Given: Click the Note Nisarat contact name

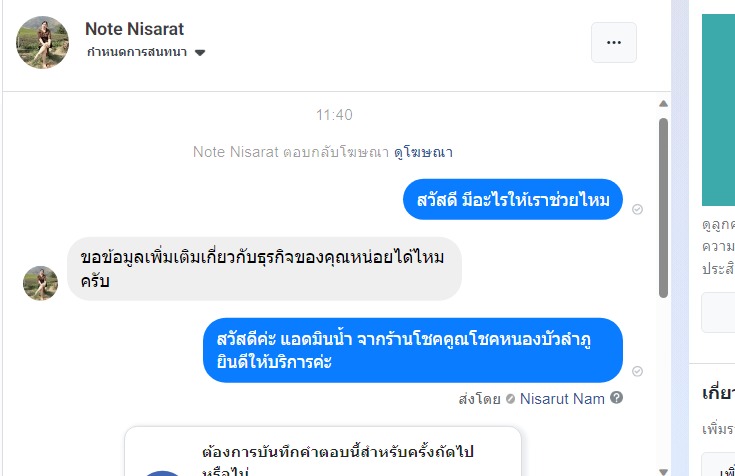Looking at the screenshot, I should pyautogui.click(x=134, y=29).
